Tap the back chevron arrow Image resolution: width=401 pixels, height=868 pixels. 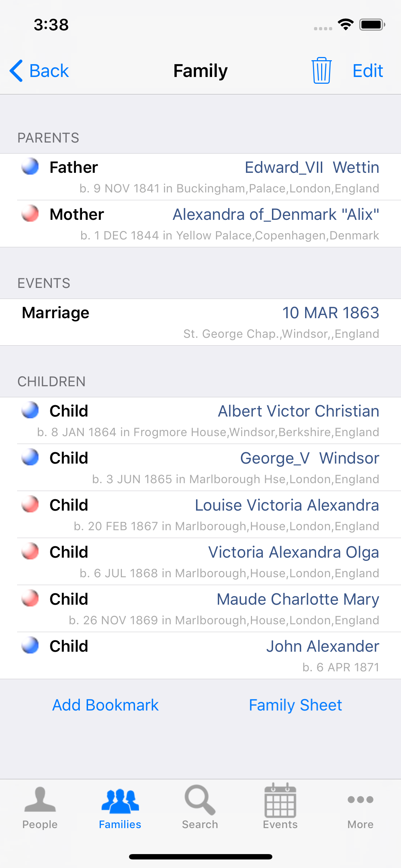click(x=16, y=71)
